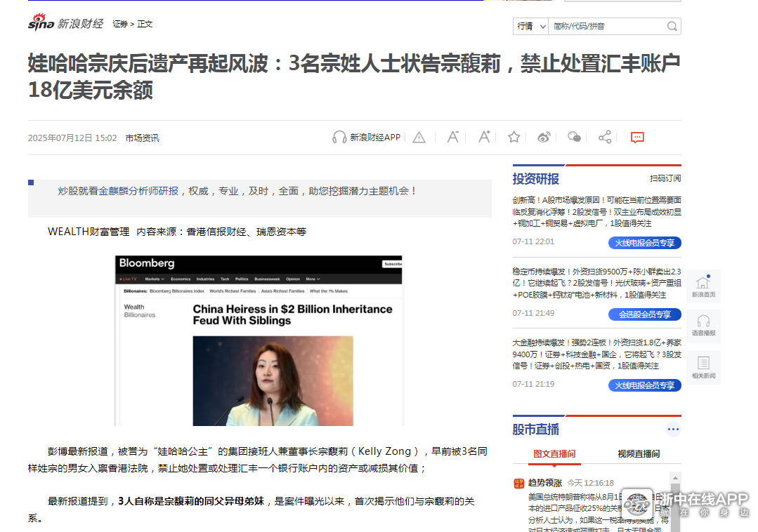Increase article font size with A+ icon
The height and width of the screenshot is (532, 758).
pyautogui.click(x=484, y=138)
